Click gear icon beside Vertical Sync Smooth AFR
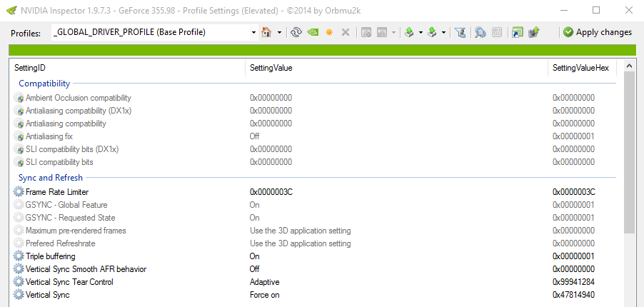The image size is (644, 307). click(19, 269)
